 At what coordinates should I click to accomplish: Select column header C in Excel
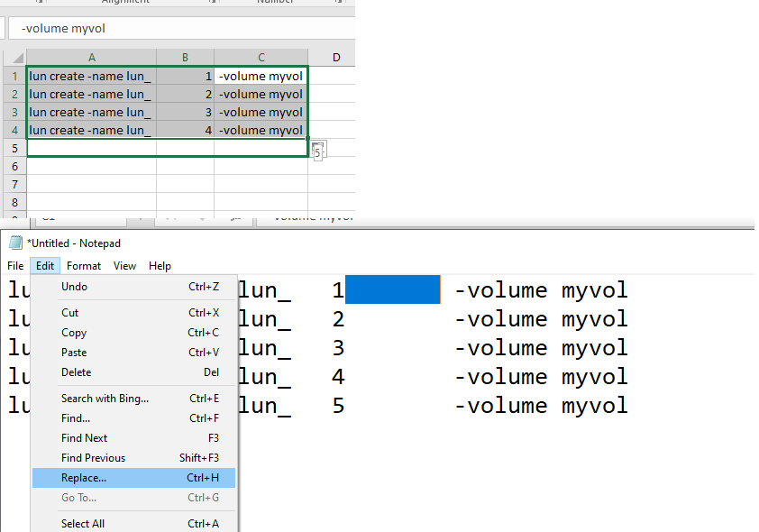click(261, 58)
